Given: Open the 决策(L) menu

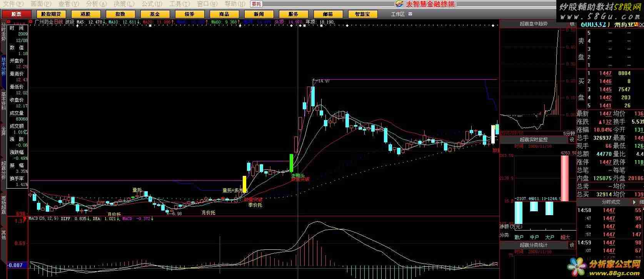Looking at the screenshot, I should tap(124, 4).
